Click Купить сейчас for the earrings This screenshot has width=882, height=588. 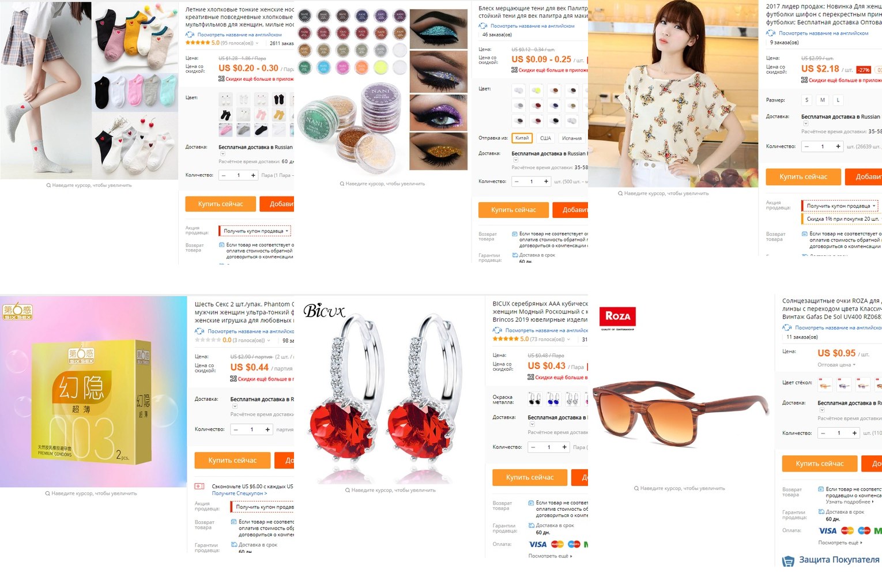coord(529,477)
